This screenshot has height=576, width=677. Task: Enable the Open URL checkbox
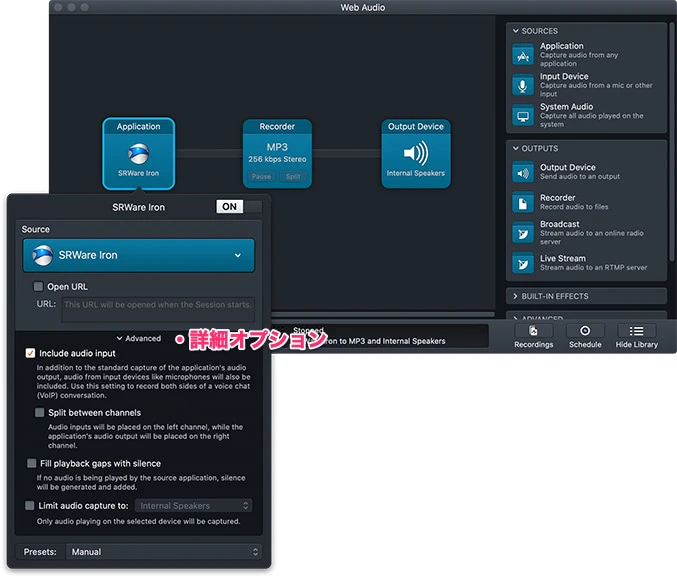(39, 287)
